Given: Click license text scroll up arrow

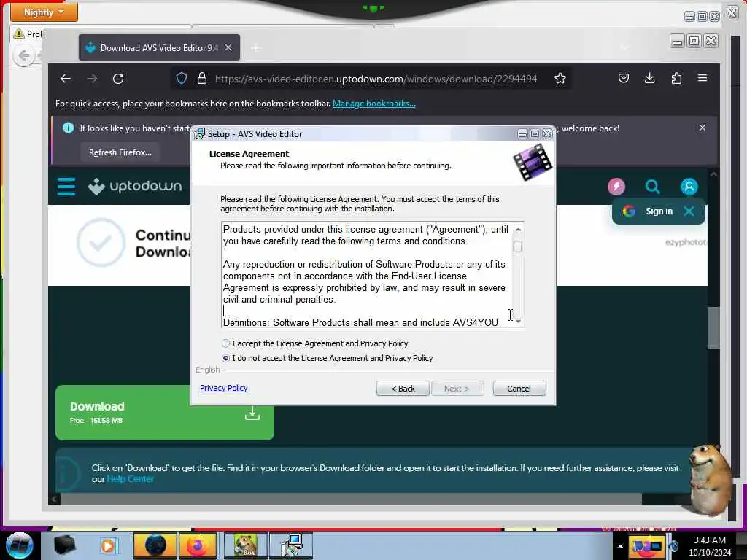Looking at the screenshot, I should pyautogui.click(x=519, y=230).
